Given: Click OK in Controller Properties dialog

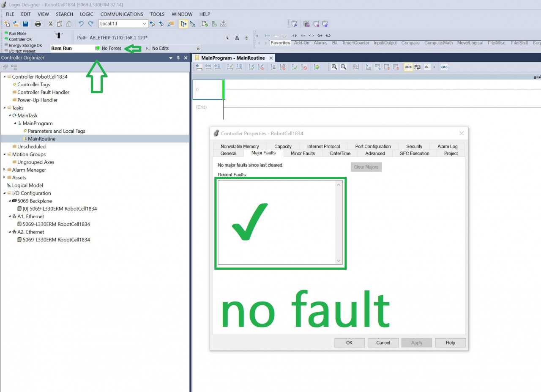Looking at the screenshot, I should (x=349, y=343).
